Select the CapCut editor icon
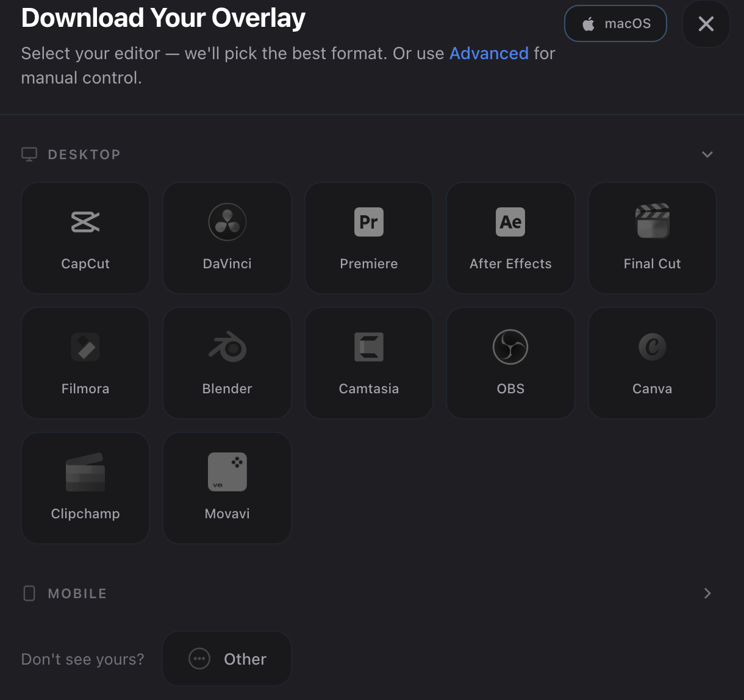The image size is (744, 700). [x=85, y=222]
